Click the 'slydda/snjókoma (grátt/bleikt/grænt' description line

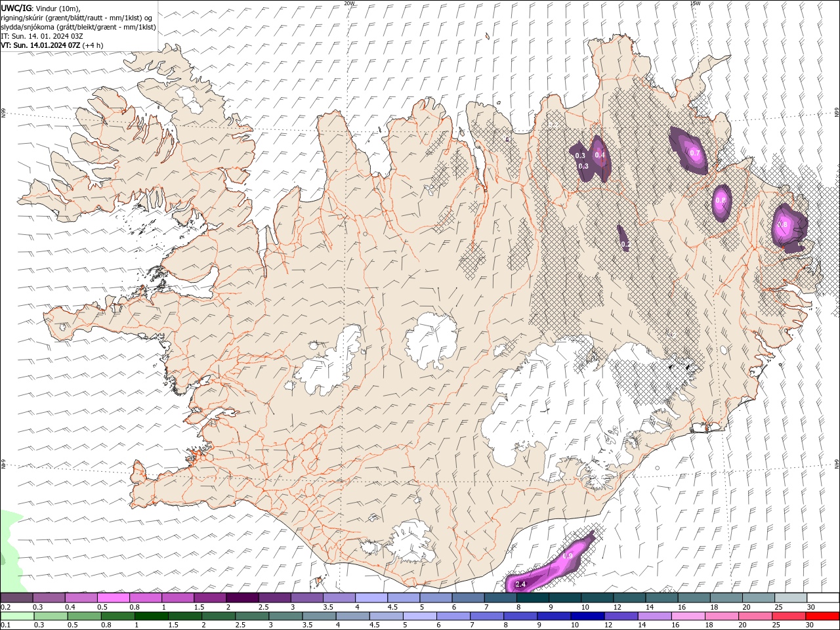click(x=78, y=27)
